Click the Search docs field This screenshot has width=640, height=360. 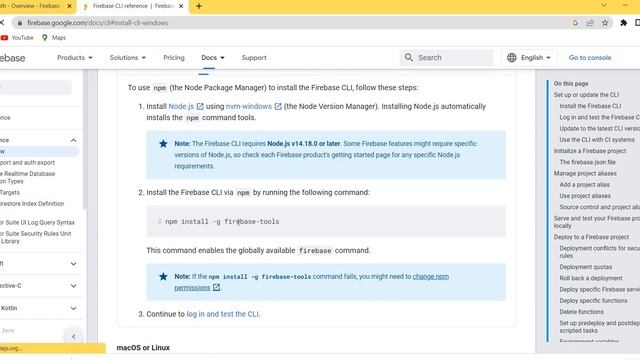pyautogui.click(x=447, y=58)
